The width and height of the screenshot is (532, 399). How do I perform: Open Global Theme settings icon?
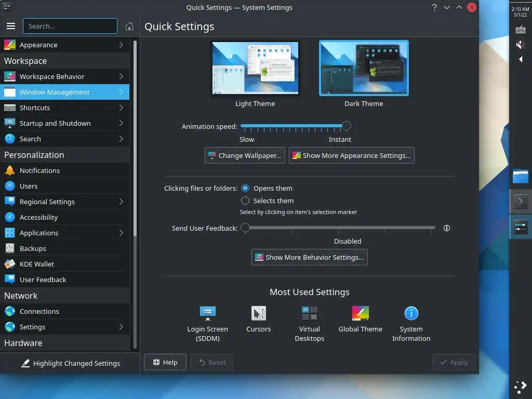click(x=361, y=313)
